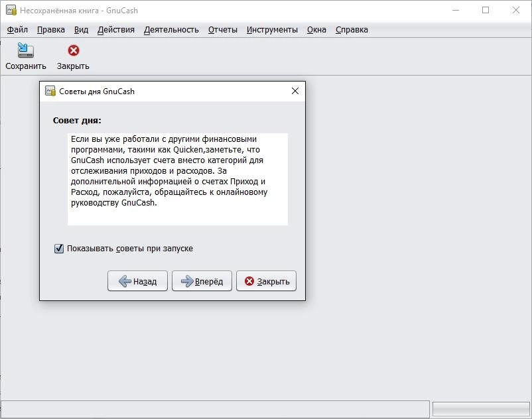Click the Закрыть button in tips dialog

tap(267, 281)
